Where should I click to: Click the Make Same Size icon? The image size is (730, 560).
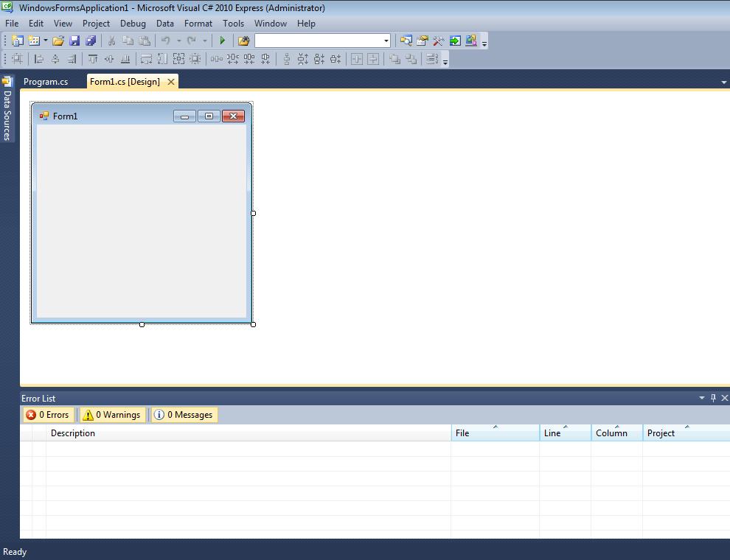[178, 59]
